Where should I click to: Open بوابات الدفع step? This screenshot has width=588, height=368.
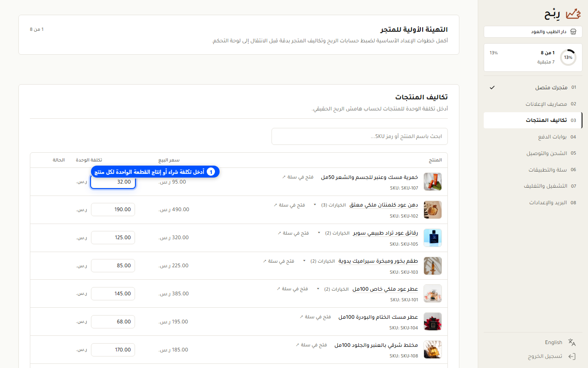533,137
